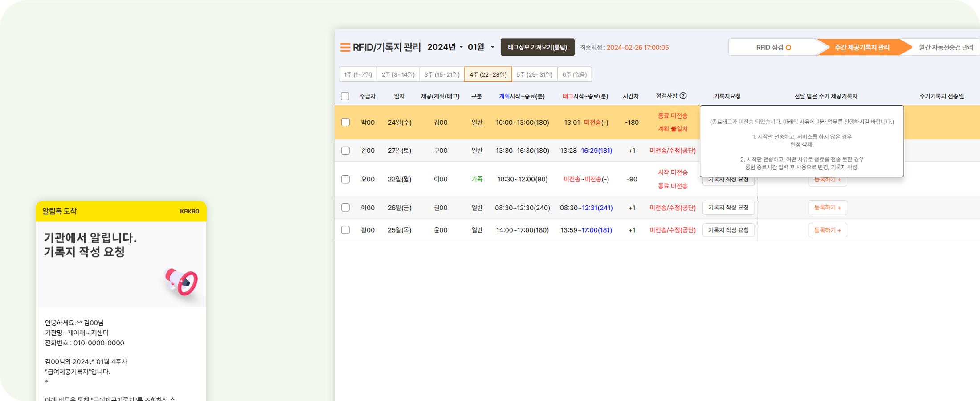The image size is (980, 401).
Task: Click 계획 불일치 status in 박00 row
Action: coord(673,129)
